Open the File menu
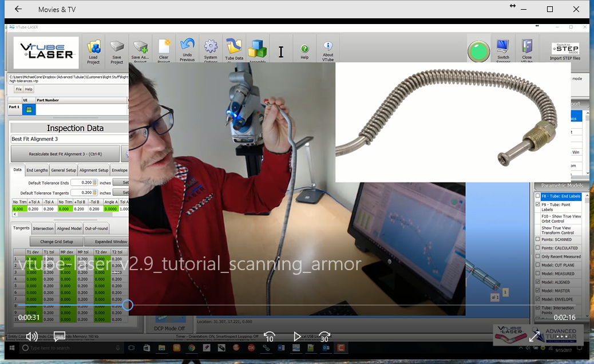 [x=18, y=89]
